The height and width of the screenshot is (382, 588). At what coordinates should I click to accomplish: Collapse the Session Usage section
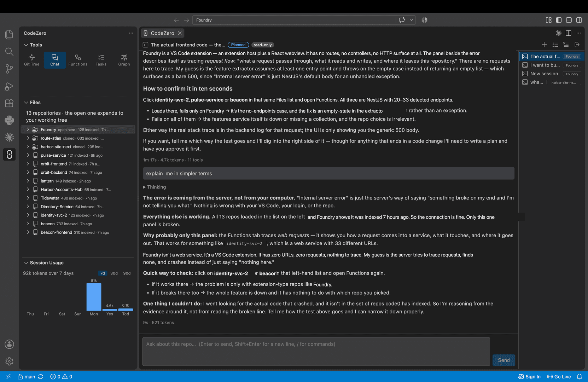pos(26,263)
